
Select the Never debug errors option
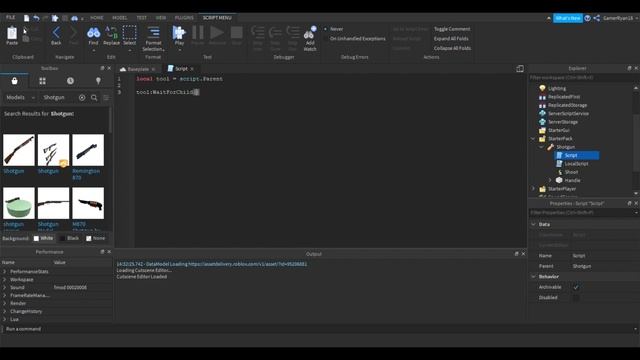pos(336,29)
